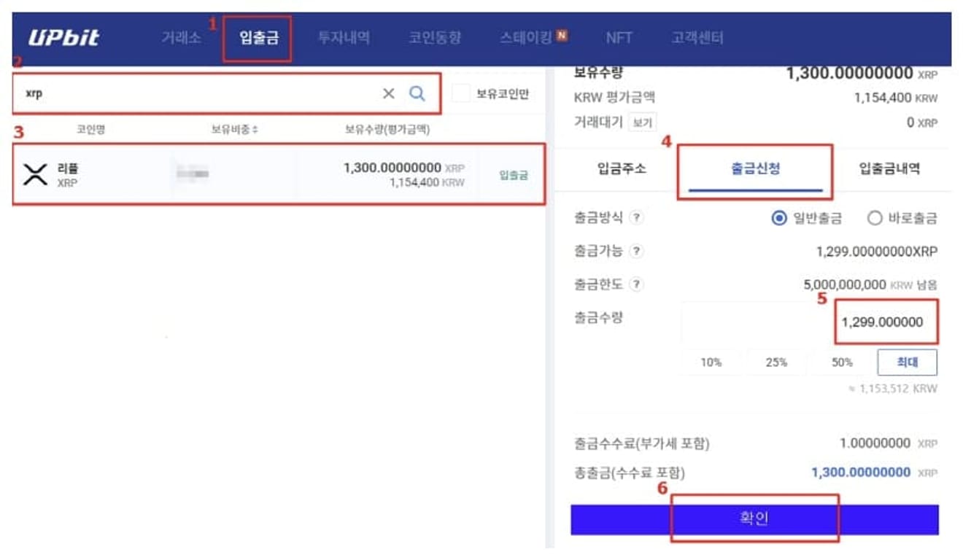Click the 입출금 link in XRP row
Viewport: 963px width, 560px height.
click(x=513, y=176)
